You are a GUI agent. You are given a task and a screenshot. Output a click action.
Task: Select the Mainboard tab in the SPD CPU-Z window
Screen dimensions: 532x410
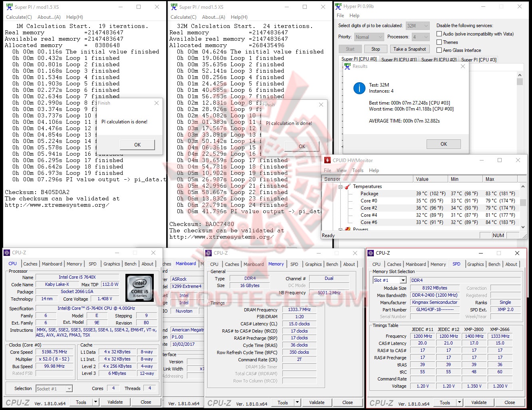(x=416, y=264)
